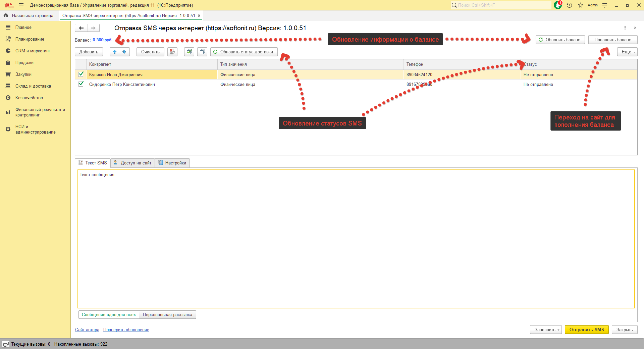This screenshot has height=349, width=644.
Task: Open the Продажи section in sidebar
Action: (24, 62)
